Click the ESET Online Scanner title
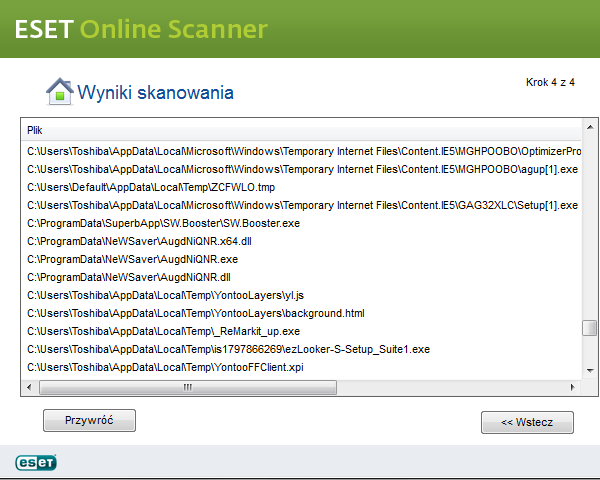The width and height of the screenshot is (600, 480). [141, 29]
